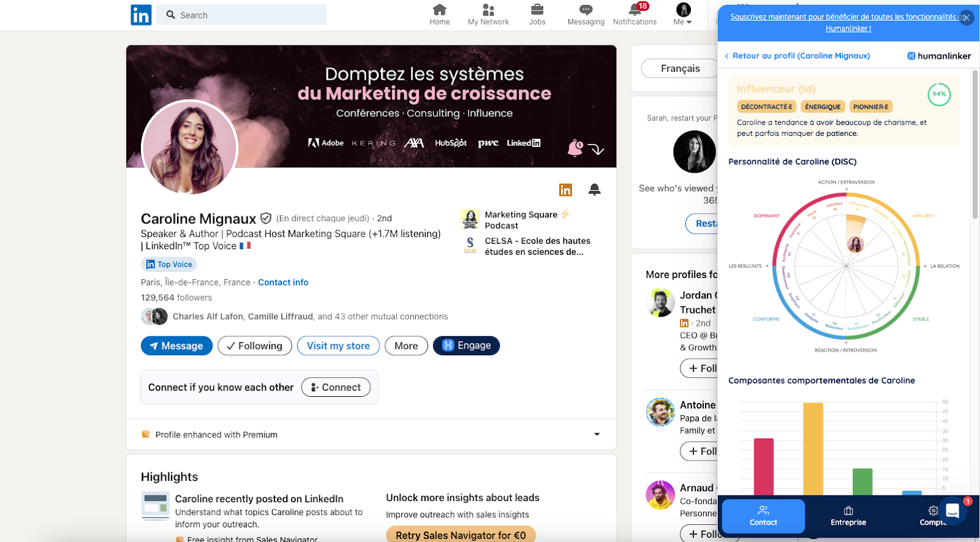Switch to the Entreprise tab
Image resolution: width=980 pixels, height=542 pixels.
848,516
